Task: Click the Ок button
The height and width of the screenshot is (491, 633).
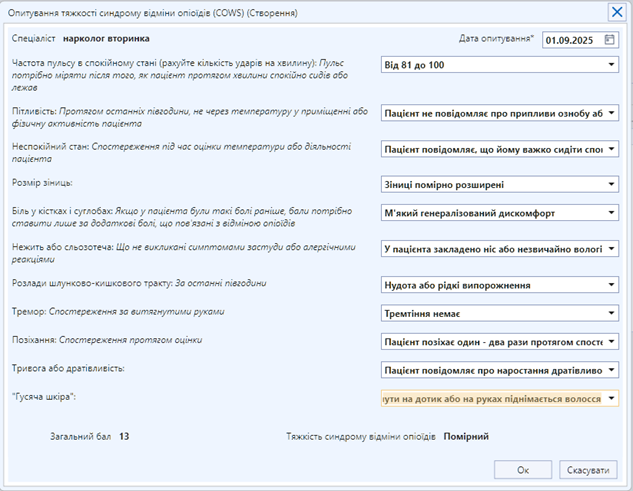Action: click(522, 469)
